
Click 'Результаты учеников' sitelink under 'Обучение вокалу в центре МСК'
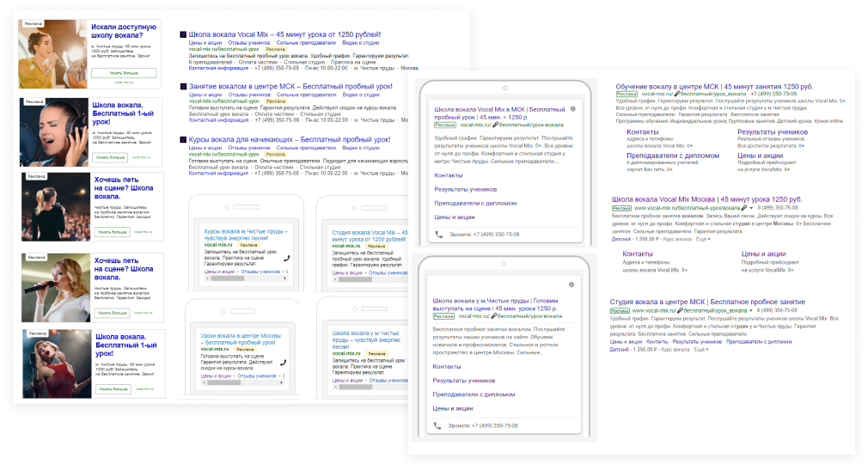pos(773,131)
